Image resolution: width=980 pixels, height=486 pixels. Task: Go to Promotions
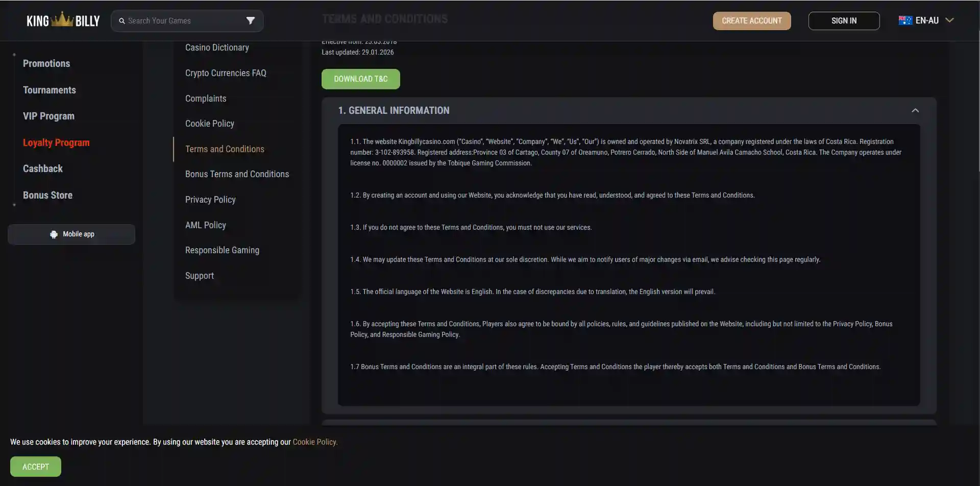click(x=46, y=64)
